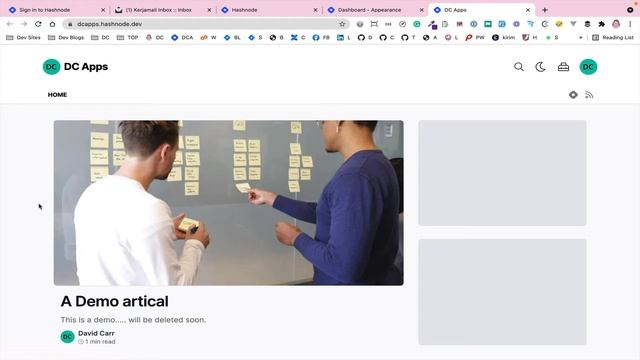Switch to Sign in to Hashnode tab
The height and width of the screenshot is (360, 640).
coord(56,9)
